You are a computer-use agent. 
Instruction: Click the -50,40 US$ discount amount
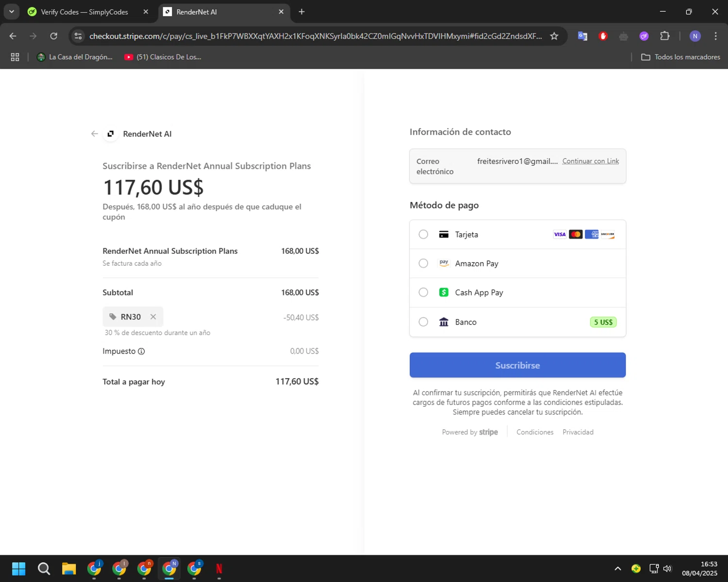pyautogui.click(x=301, y=317)
